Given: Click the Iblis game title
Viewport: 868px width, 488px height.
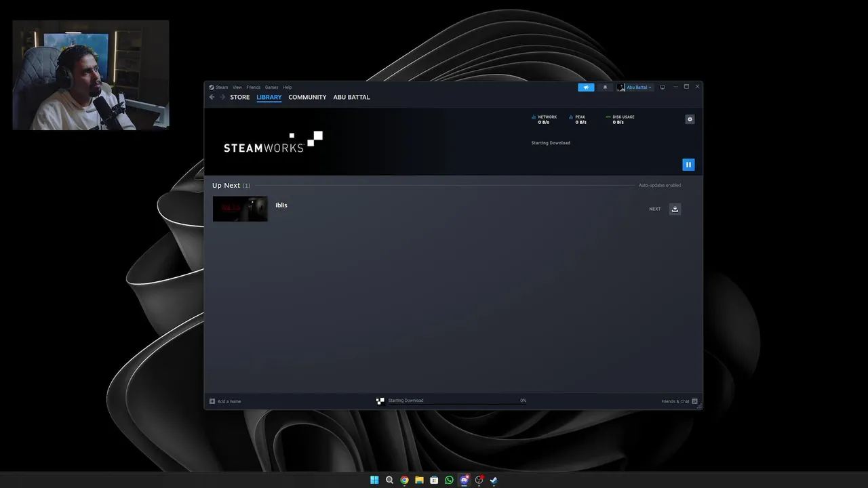Looking at the screenshot, I should 281,205.
